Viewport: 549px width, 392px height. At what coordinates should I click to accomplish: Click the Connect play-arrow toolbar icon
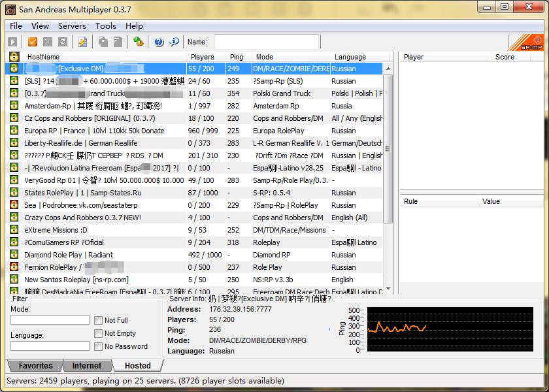tap(13, 42)
